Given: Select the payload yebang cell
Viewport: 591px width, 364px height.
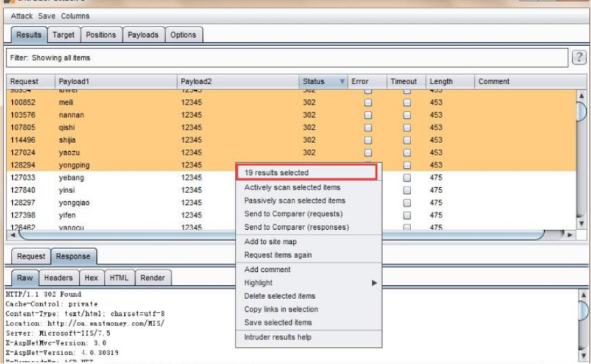Looking at the screenshot, I should pos(71,178).
